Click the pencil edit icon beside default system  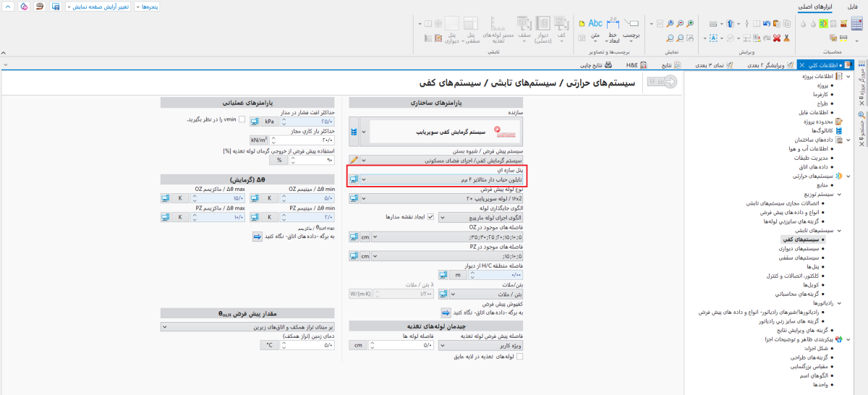click(354, 159)
